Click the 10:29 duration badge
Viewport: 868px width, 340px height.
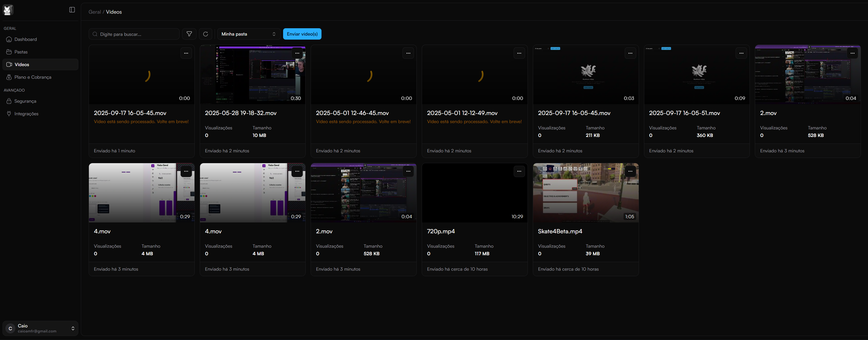(517, 216)
